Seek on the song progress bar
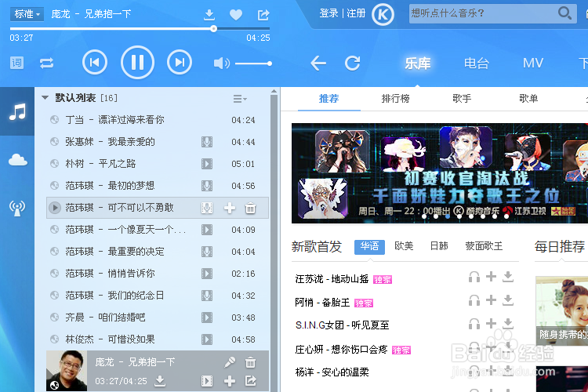588x392 pixels. click(x=140, y=28)
